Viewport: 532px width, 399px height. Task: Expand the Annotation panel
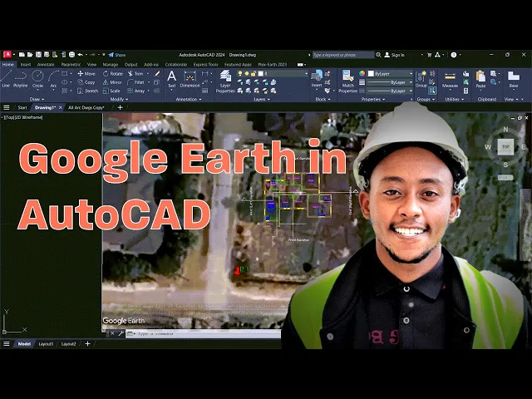(x=189, y=100)
